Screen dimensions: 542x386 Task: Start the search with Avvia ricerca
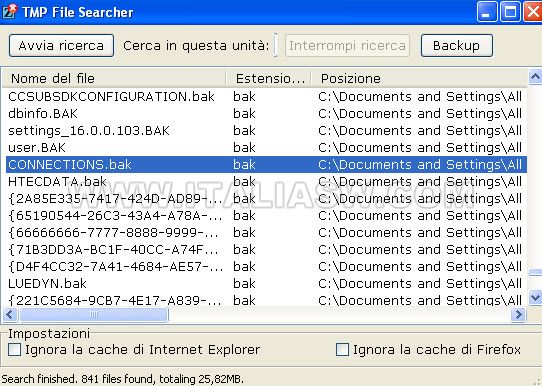pyautogui.click(x=62, y=45)
